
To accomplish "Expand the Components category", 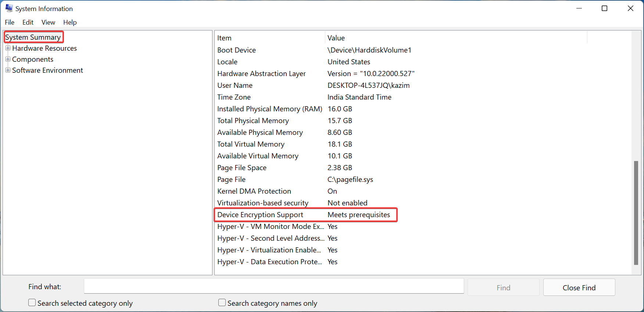I will [8, 59].
